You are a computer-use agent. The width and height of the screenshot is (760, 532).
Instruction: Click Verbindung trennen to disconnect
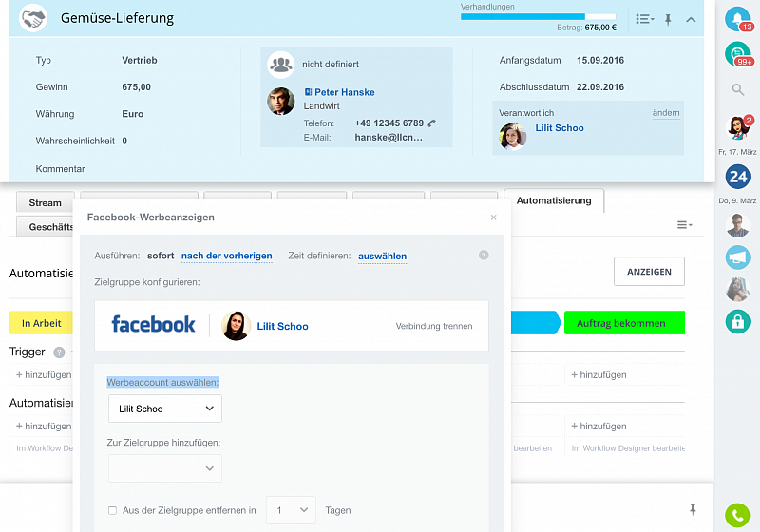click(434, 326)
